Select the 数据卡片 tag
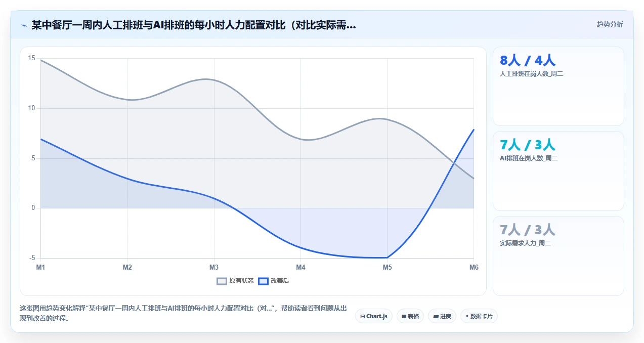644x343 pixels. (479, 316)
